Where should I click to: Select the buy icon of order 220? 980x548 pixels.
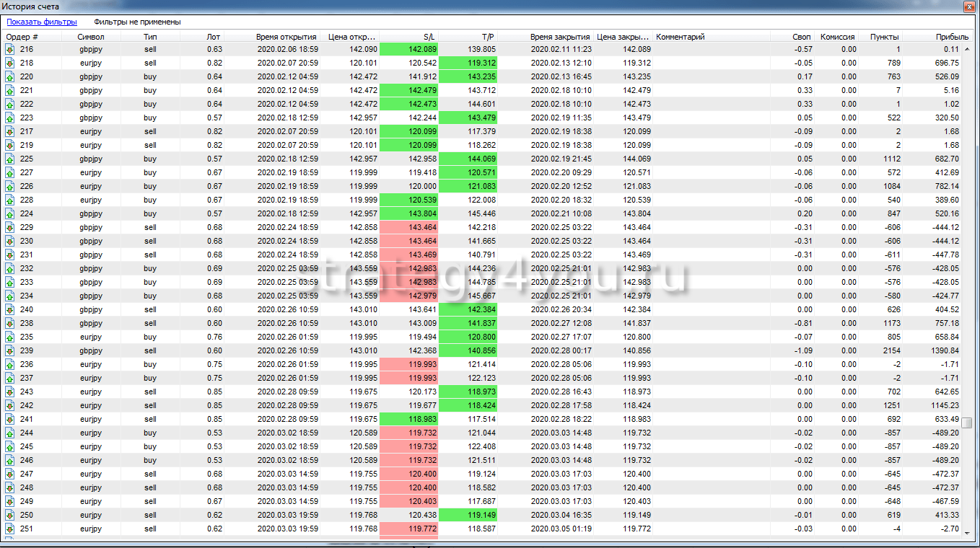coord(10,76)
